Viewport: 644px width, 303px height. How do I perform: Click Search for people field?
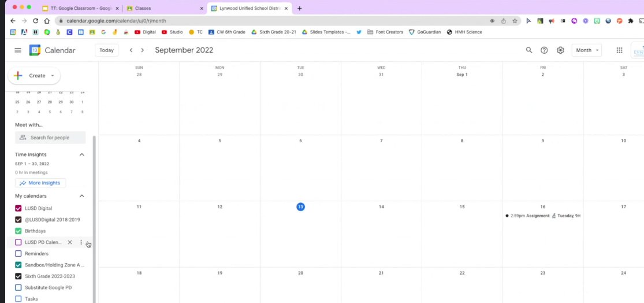50,138
